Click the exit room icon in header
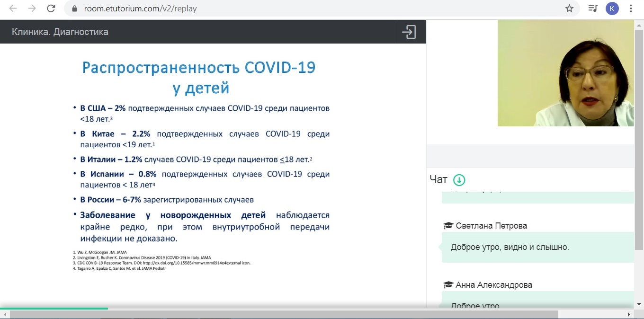644x319 pixels. point(408,32)
